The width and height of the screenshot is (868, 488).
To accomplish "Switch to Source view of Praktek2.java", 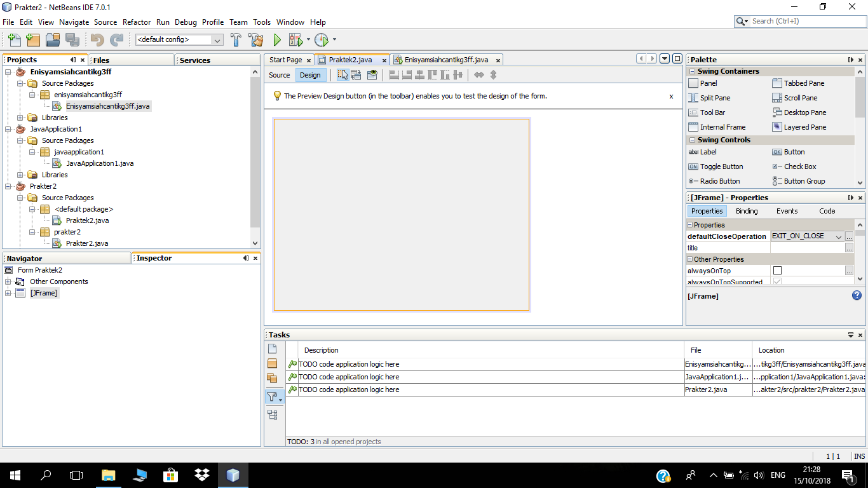I will tap(279, 74).
